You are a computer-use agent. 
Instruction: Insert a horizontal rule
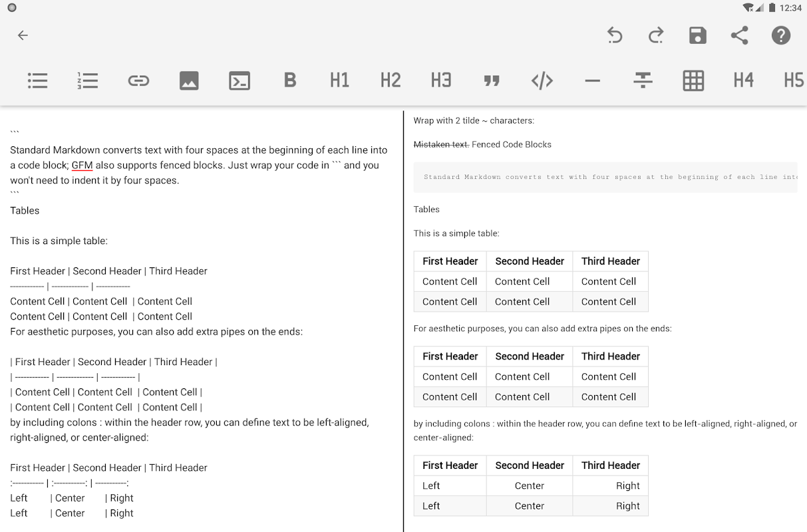[x=592, y=80]
